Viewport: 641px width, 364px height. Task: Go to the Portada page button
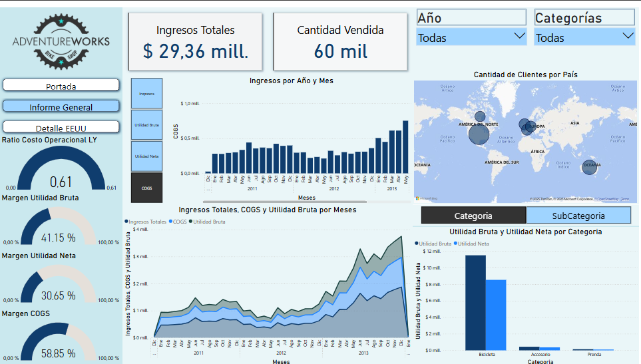pyautogui.click(x=61, y=85)
